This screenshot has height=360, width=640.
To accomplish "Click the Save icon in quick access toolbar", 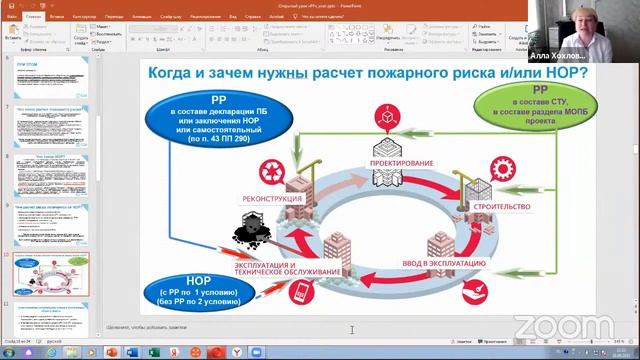I will pos(11,6).
